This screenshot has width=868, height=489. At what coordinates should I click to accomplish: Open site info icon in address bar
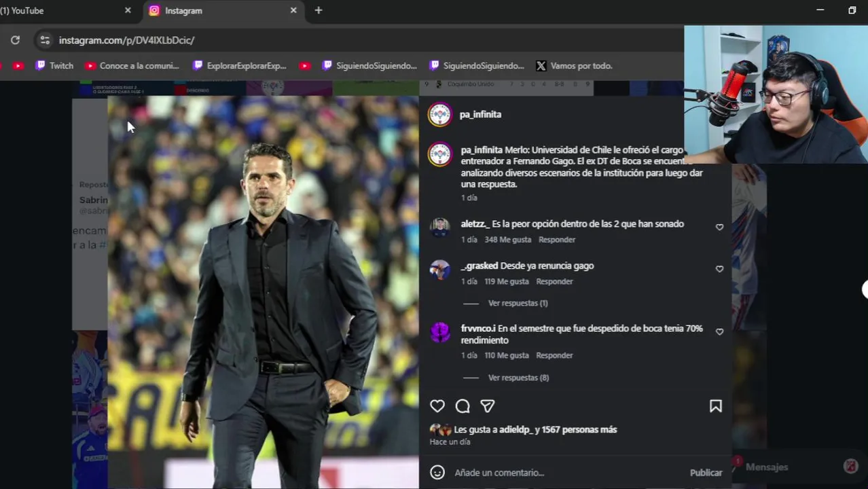tap(45, 40)
